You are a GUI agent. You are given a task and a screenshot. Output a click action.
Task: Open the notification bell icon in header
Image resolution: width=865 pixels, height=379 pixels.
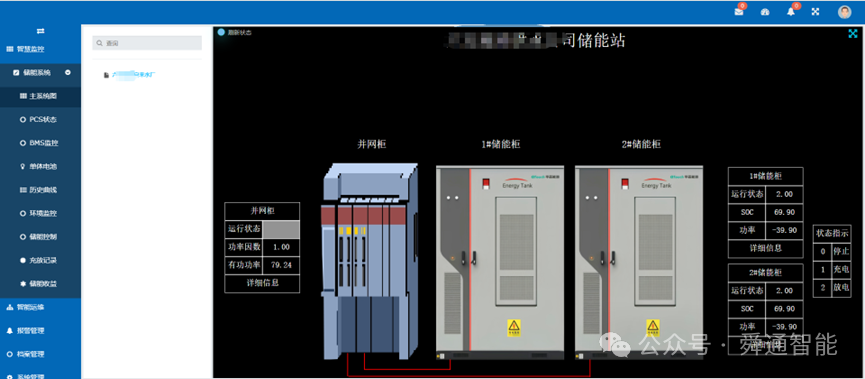[x=791, y=12]
